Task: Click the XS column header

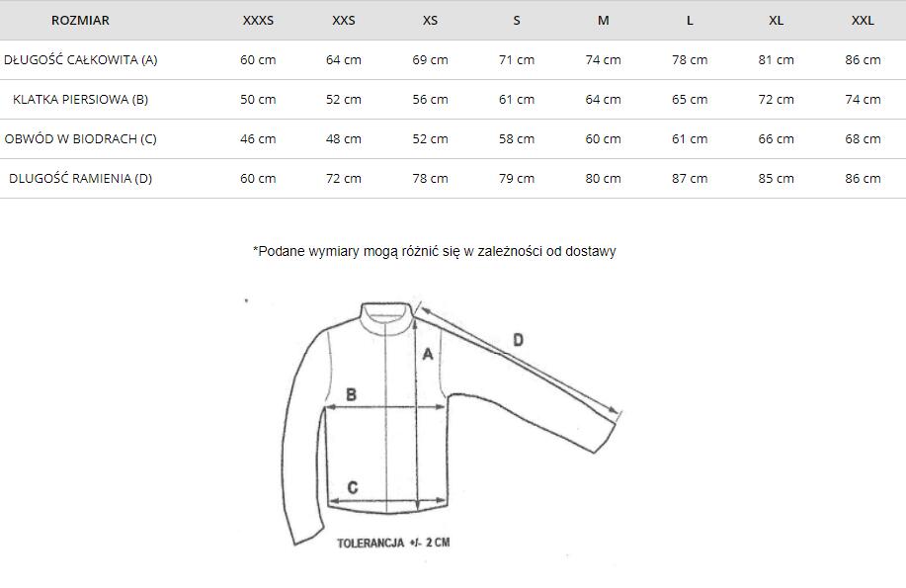Action: [x=430, y=20]
